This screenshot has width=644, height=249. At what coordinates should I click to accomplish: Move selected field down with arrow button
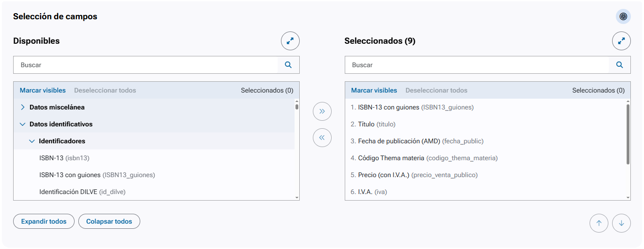[621, 223]
